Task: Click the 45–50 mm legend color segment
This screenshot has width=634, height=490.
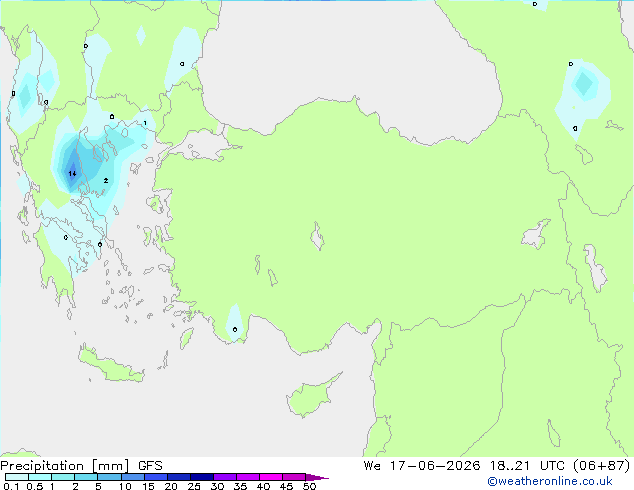Action: [294, 477]
